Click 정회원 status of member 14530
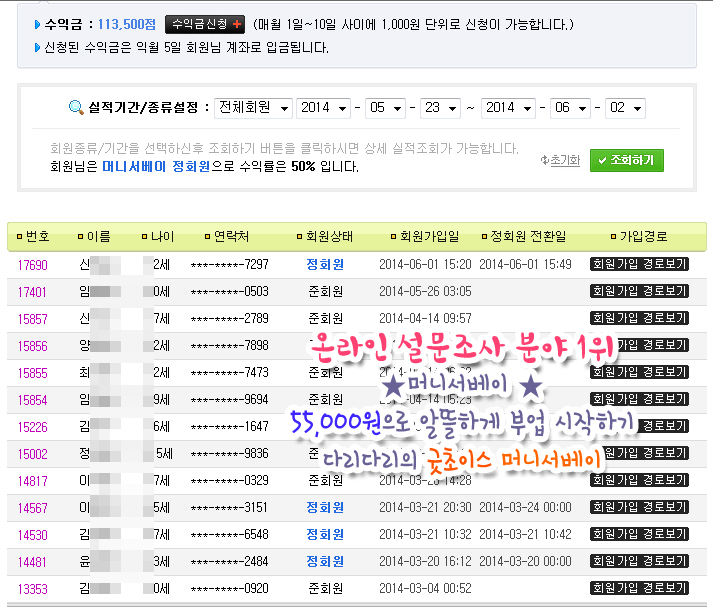This screenshot has height=614, width=713. 325,534
